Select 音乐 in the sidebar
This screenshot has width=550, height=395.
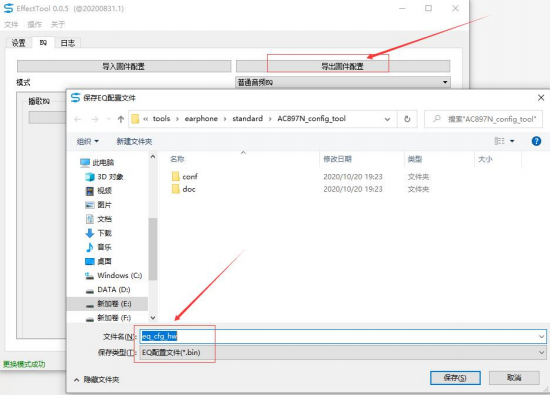pyautogui.click(x=99, y=247)
